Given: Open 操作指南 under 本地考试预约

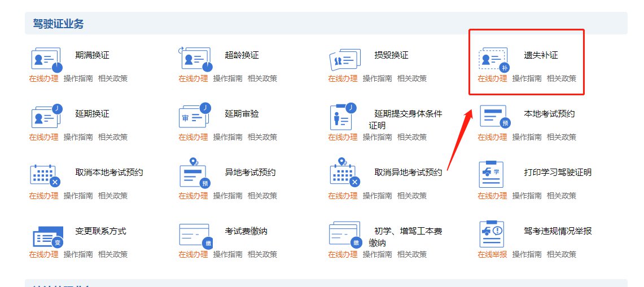Looking at the screenshot, I should click(x=527, y=137).
